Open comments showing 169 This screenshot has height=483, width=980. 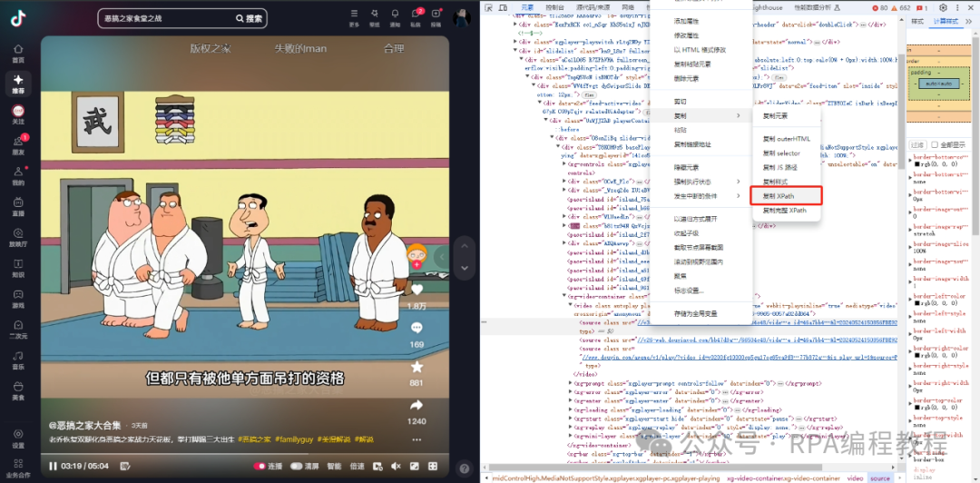[x=416, y=328]
